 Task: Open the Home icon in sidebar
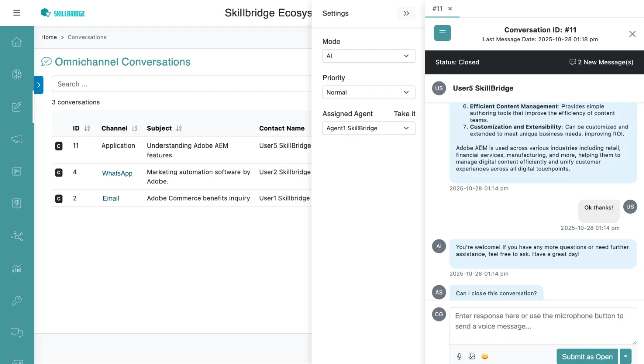point(17,42)
